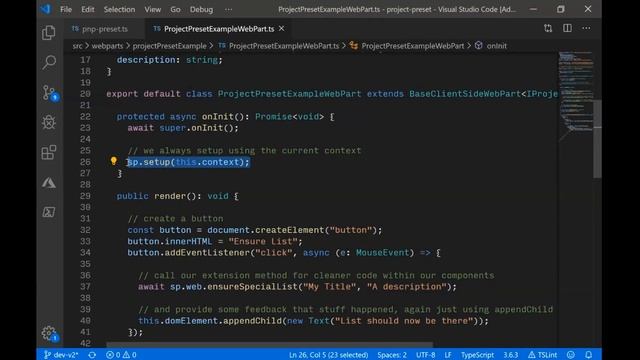Image resolution: width=640 pixels, height=360 pixels.
Task: Click BaseClientSideWebPart in class declaration
Action: point(465,94)
